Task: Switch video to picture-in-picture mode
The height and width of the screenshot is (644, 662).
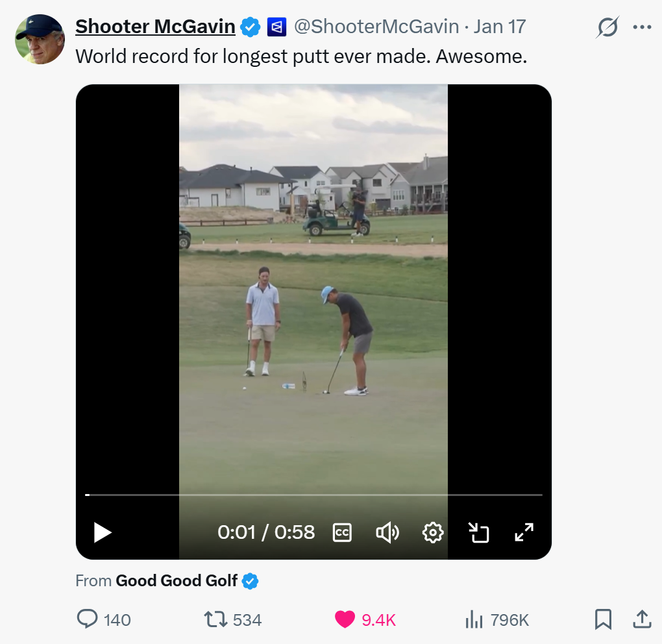Action: click(x=478, y=532)
